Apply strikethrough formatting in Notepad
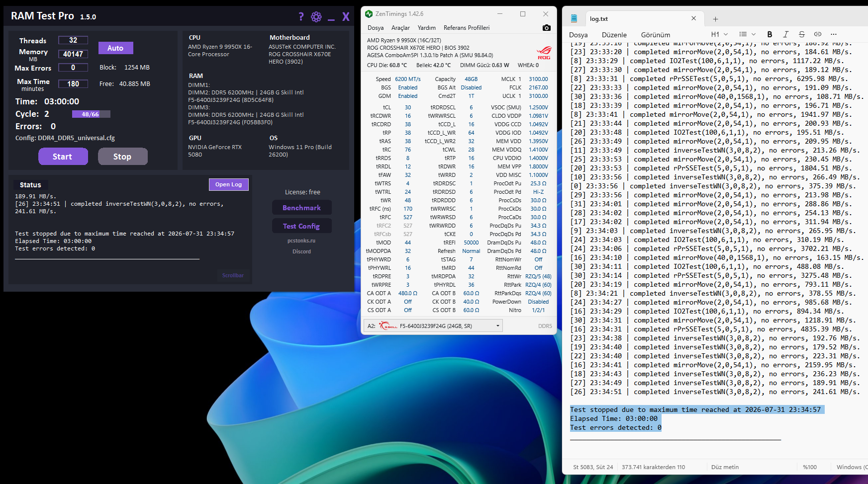The image size is (868, 484). 801,34
